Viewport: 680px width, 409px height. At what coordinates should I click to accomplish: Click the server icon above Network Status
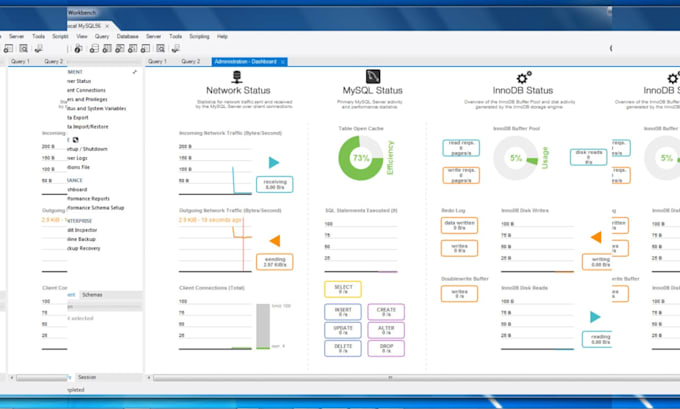[237, 77]
